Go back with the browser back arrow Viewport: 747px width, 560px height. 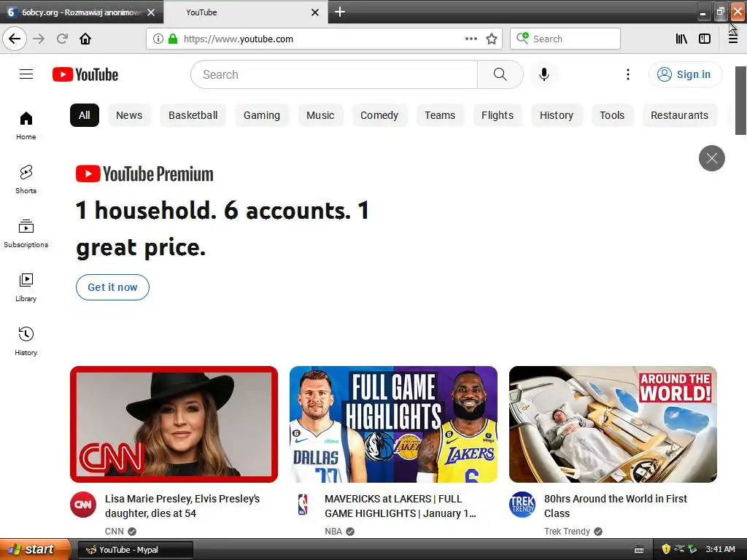click(15, 39)
